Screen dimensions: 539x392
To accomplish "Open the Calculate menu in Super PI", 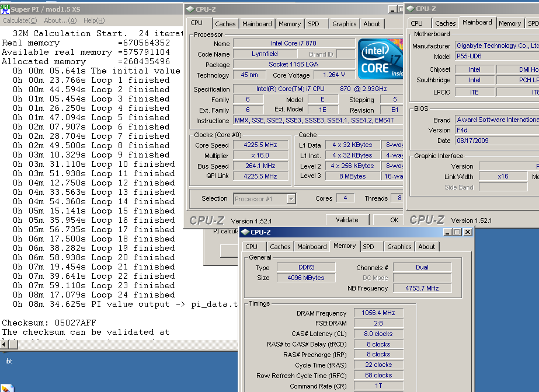I will point(20,20).
